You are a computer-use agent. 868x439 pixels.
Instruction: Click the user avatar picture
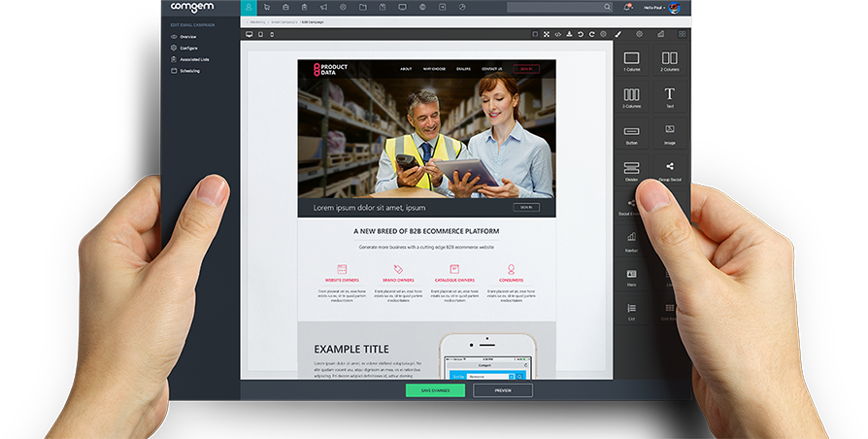(x=674, y=8)
